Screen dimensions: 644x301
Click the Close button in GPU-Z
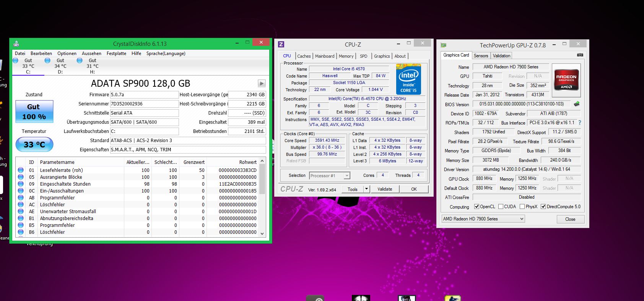click(570, 219)
